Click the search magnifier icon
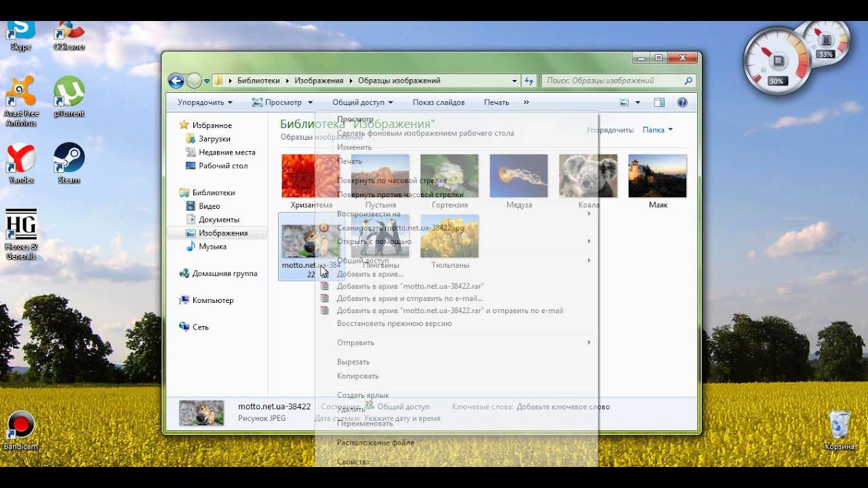Screen dimensions: 868x488 688,81
